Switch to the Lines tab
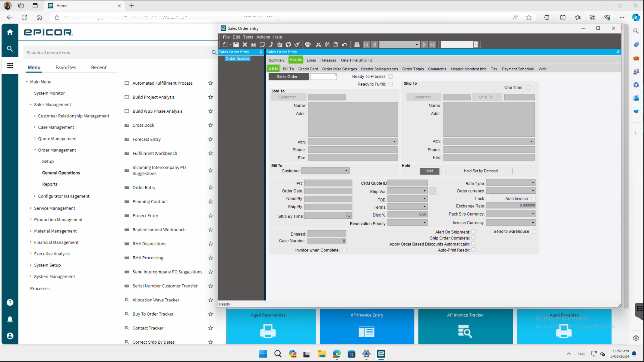644x362 pixels. (x=311, y=60)
